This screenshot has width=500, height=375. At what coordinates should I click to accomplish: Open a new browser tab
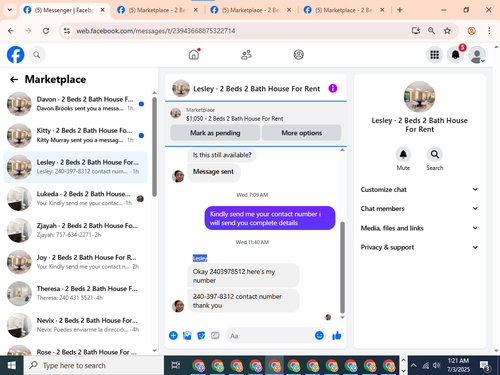click(400, 10)
